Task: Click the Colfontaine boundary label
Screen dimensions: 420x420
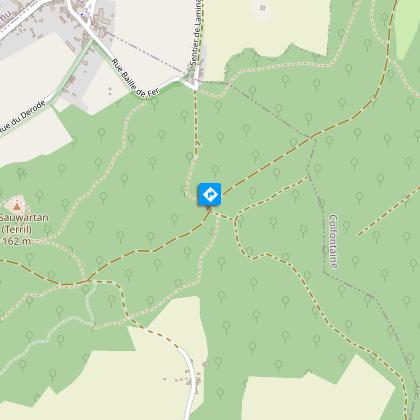Action: point(334,241)
